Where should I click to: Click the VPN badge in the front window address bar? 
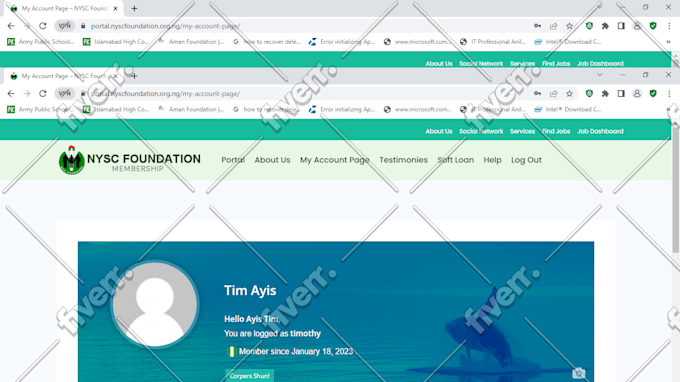click(65, 94)
